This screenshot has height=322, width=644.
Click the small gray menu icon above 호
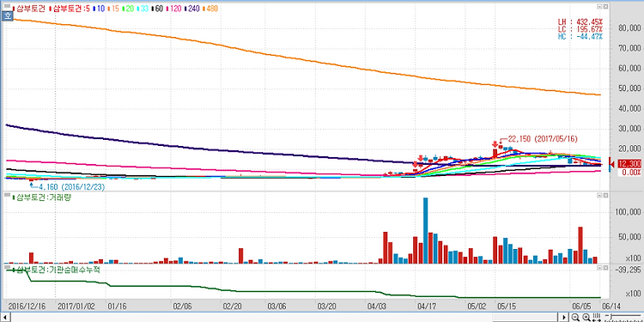pyautogui.click(x=7, y=6)
